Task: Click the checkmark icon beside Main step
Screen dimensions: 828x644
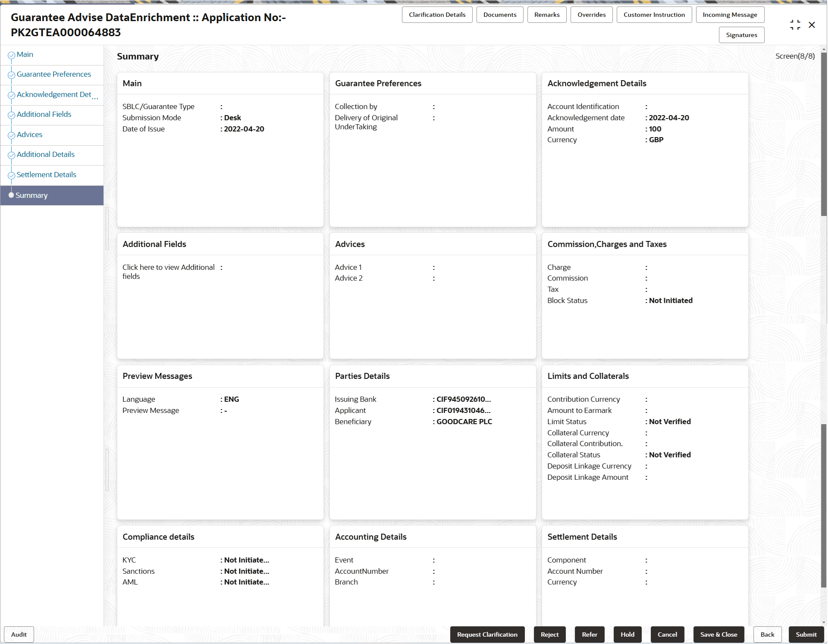Action: [12, 55]
